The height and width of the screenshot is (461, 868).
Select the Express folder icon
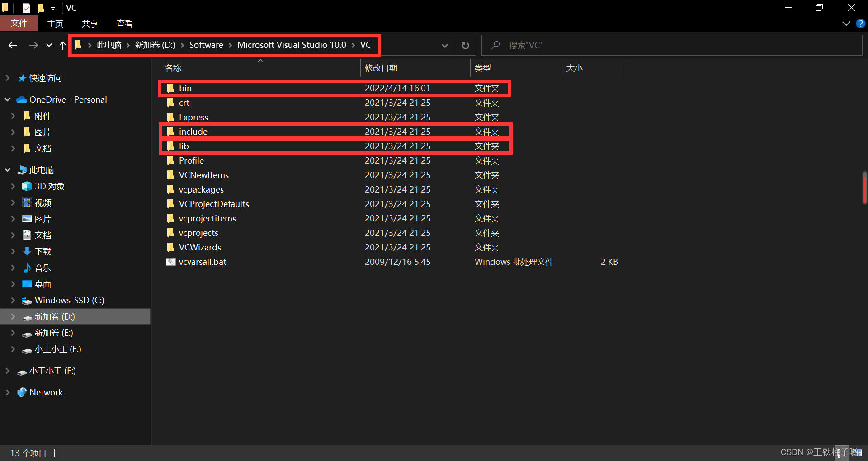click(170, 117)
